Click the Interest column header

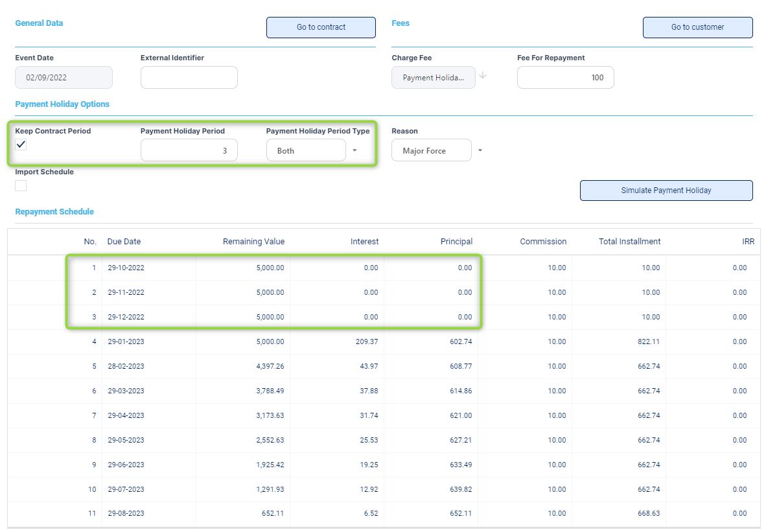[x=364, y=242]
